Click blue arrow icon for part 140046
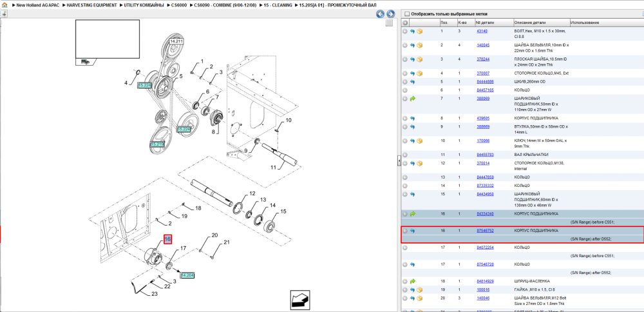This screenshot has width=644, height=312. (x=412, y=298)
